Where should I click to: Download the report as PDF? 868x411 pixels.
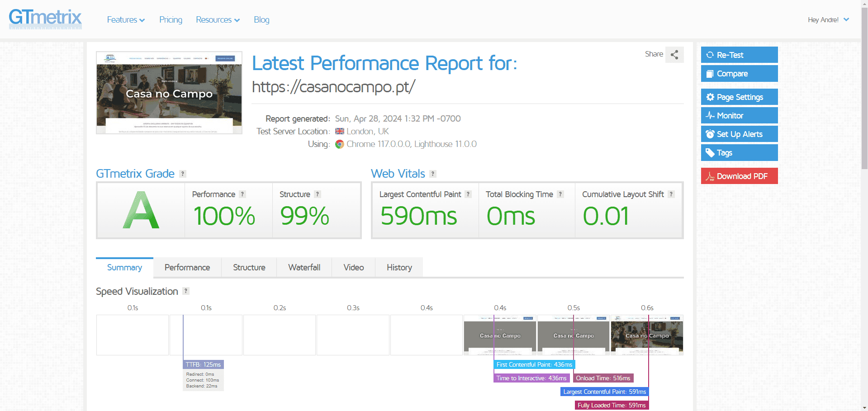tap(739, 176)
